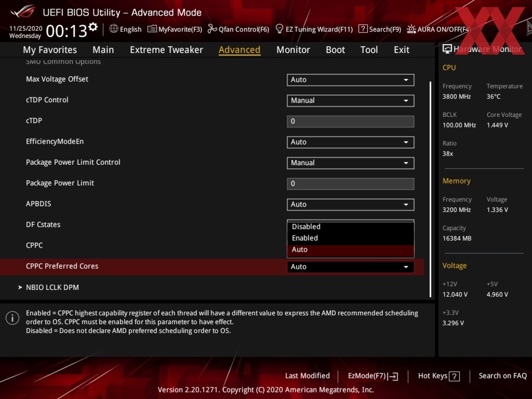Open APBDIS dropdown
This screenshot has height=399, width=532.
click(350, 204)
